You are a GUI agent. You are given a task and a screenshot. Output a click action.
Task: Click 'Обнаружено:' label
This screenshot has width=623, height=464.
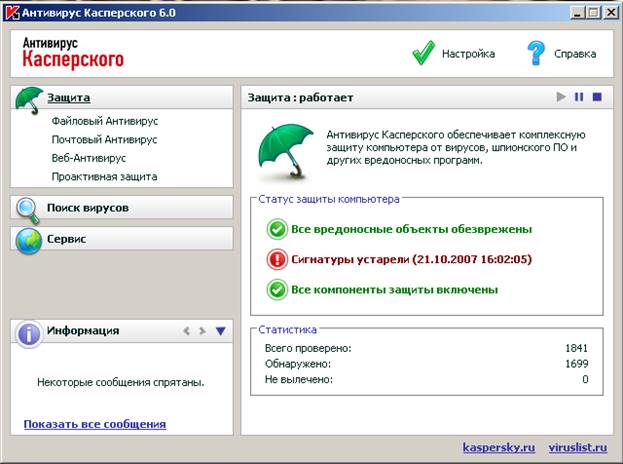coord(298,364)
